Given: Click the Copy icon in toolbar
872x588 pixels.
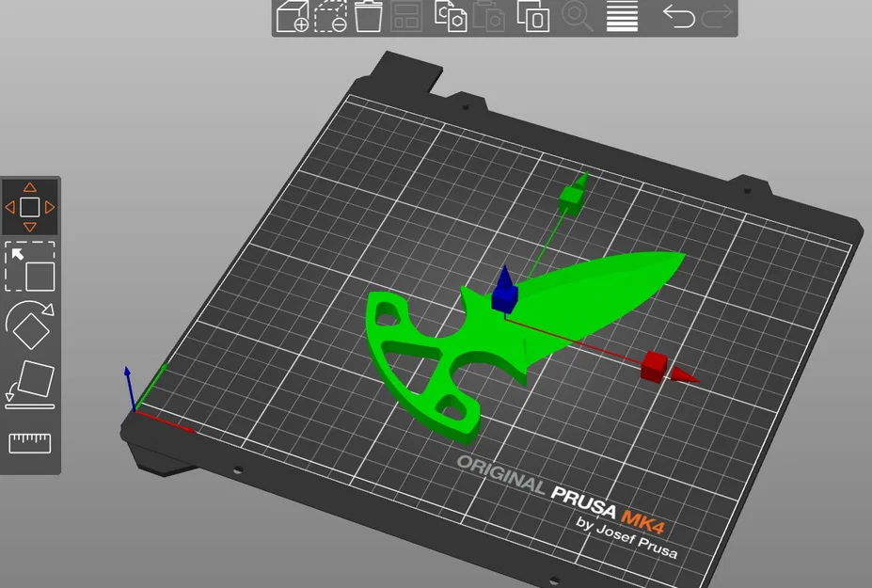Looking at the screenshot, I should [450, 16].
